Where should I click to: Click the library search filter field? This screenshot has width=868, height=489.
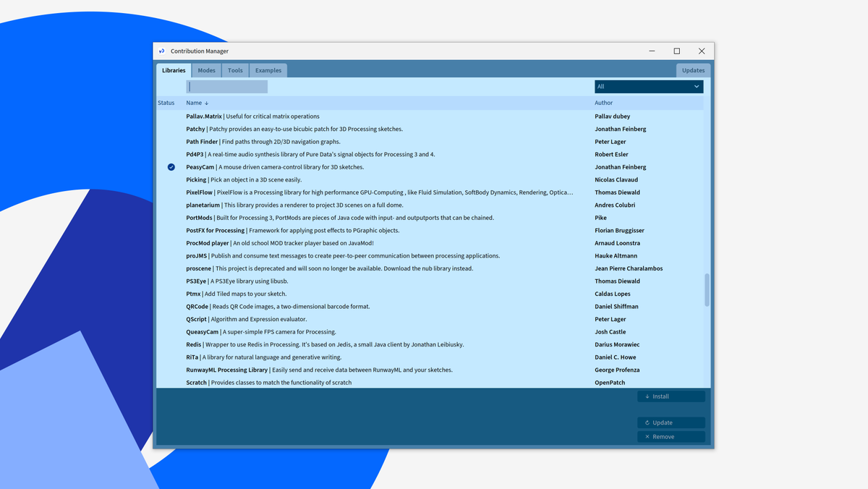pos(227,87)
